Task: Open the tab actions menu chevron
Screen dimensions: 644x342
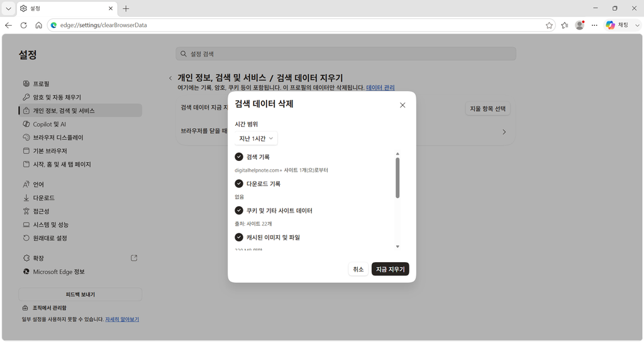Action: point(8,8)
